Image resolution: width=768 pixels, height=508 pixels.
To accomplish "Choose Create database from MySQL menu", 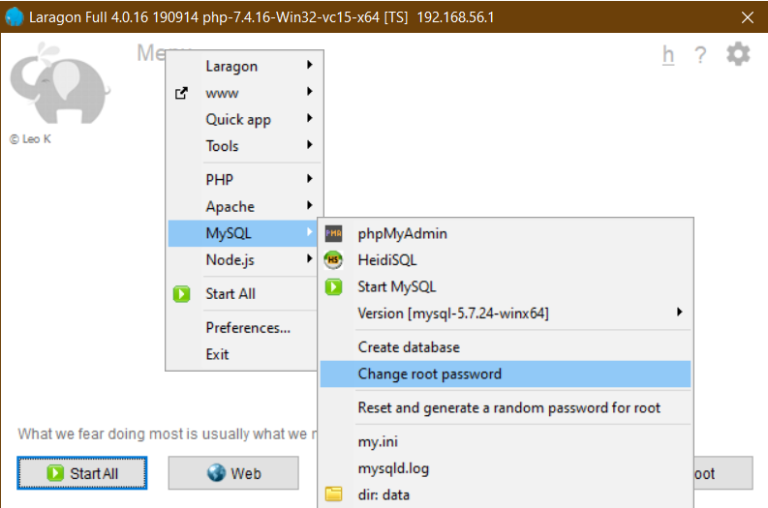I will click(x=409, y=347).
